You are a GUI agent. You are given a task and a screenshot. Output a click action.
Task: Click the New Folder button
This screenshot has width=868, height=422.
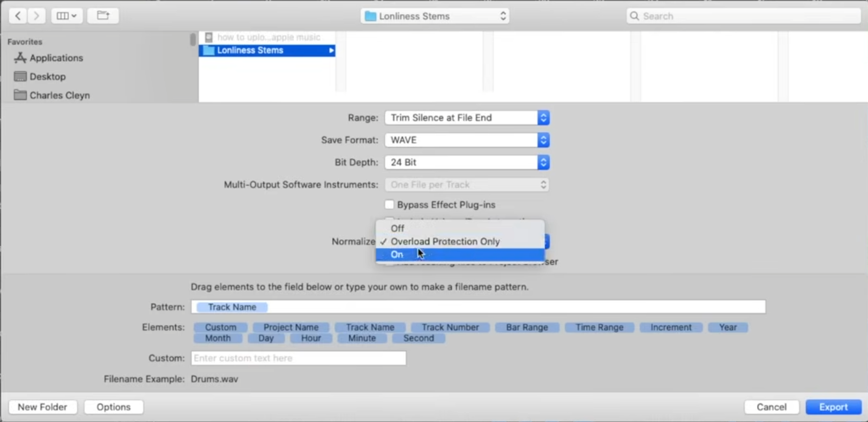tap(42, 407)
